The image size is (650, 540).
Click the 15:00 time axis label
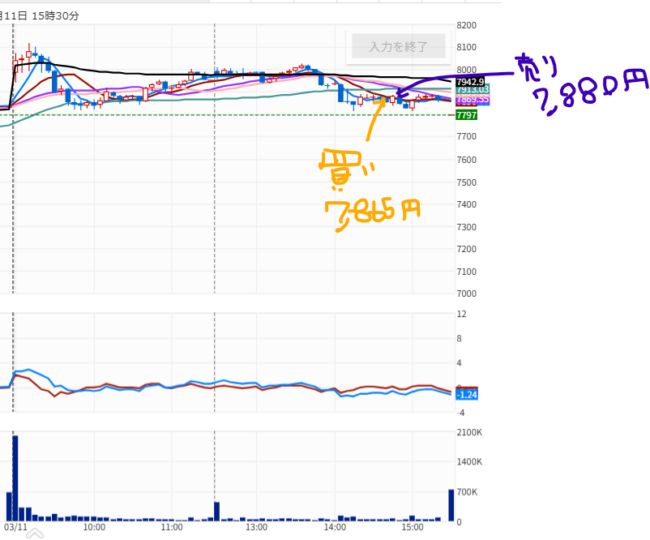pyautogui.click(x=415, y=526)
